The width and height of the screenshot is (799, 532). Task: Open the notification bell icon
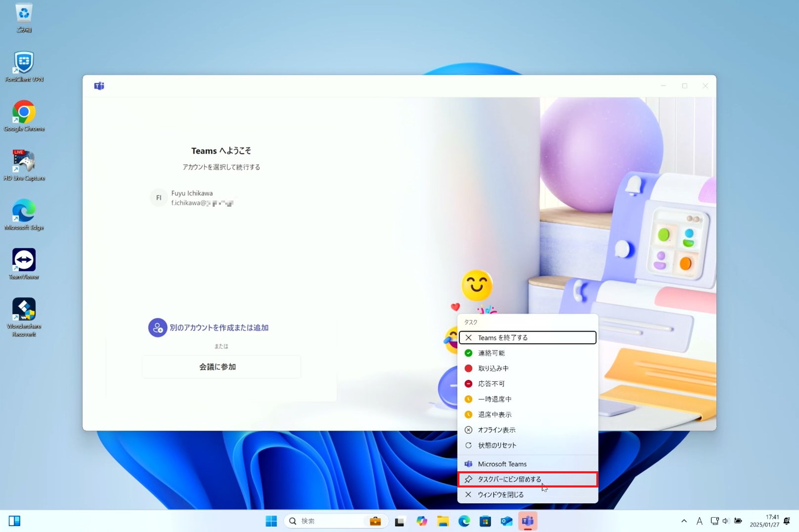click(787, 521)
